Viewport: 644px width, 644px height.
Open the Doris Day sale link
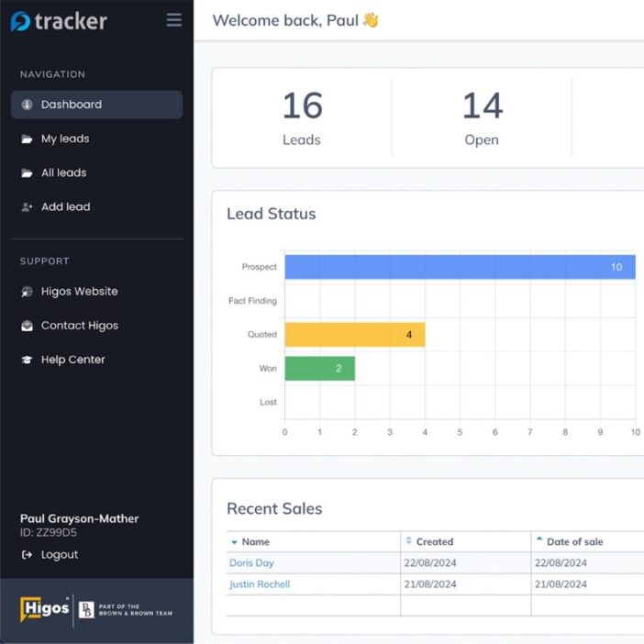[x=251, y=562]
